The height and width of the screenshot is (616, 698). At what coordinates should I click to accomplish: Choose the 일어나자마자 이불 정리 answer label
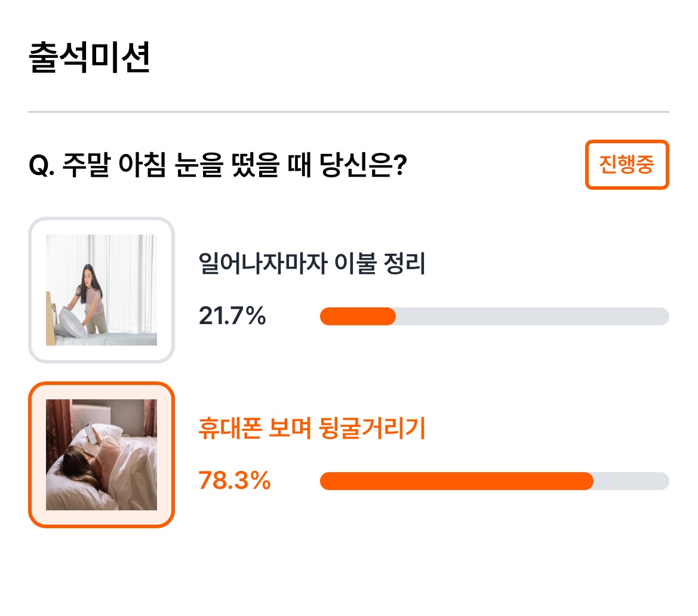pyautogui.click(x=312, y=263)
